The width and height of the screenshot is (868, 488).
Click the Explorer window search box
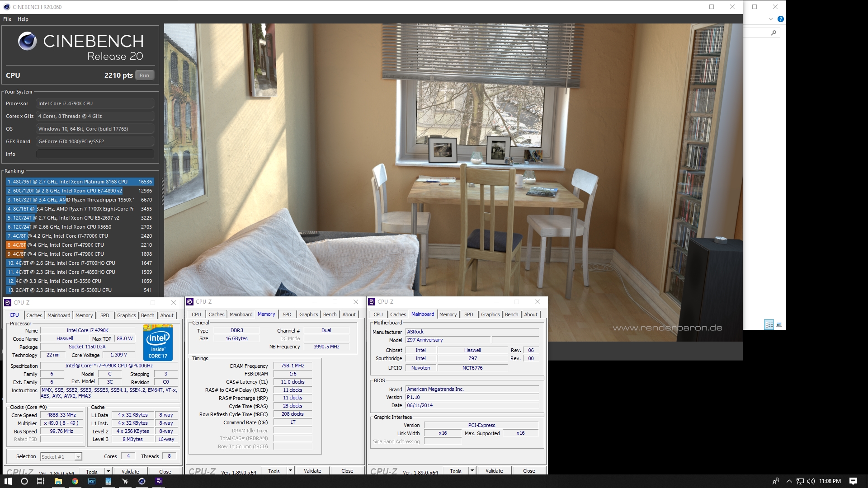point(761,33)
